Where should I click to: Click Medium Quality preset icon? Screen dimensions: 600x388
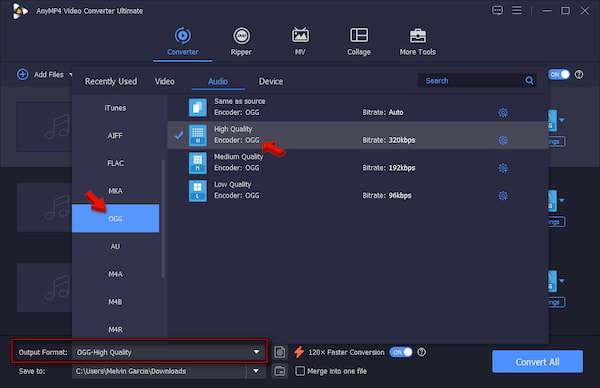tap(198, 163)
